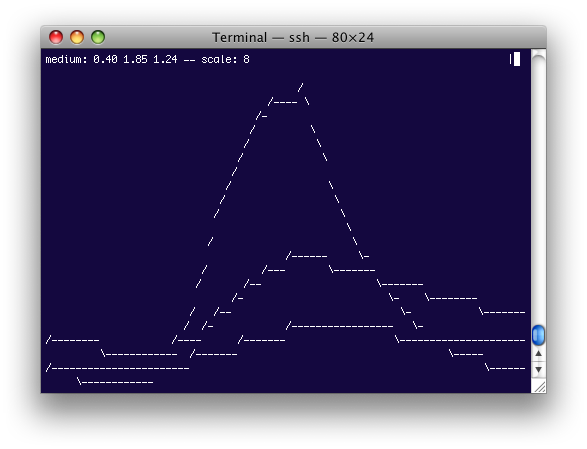587x449 pixels.
Task: Click the white block cursor
Action: tap(517, 59)
